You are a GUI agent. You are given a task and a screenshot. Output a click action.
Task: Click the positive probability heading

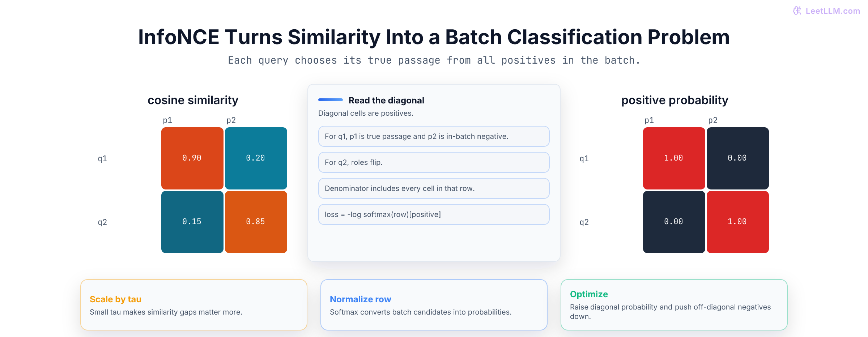click(x=675, y=100)
